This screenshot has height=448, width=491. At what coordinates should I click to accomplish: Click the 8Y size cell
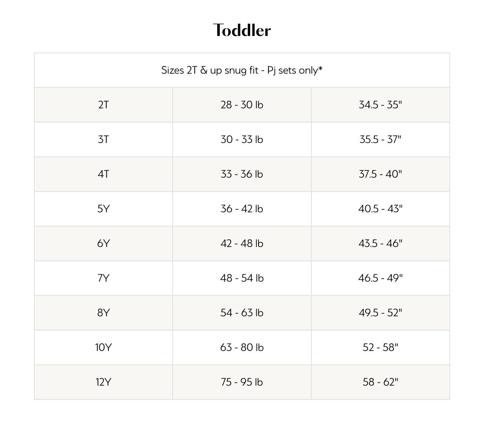103,313
